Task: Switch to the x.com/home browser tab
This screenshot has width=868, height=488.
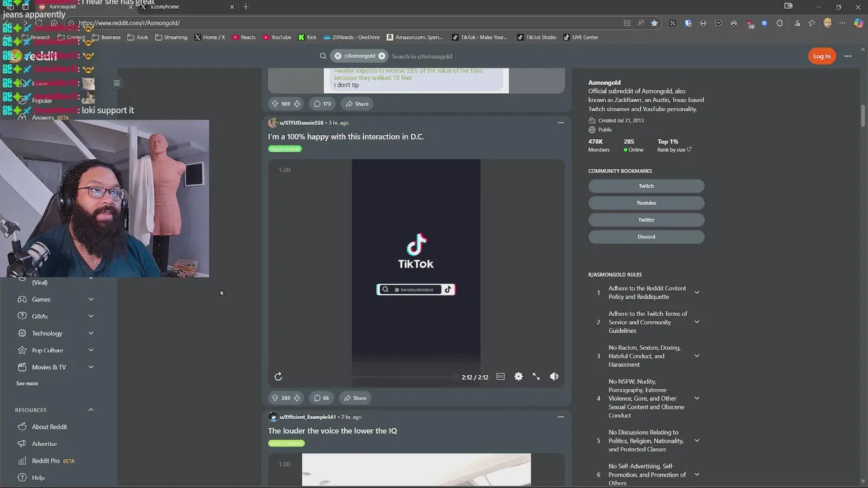Action: tap(186, 7)
